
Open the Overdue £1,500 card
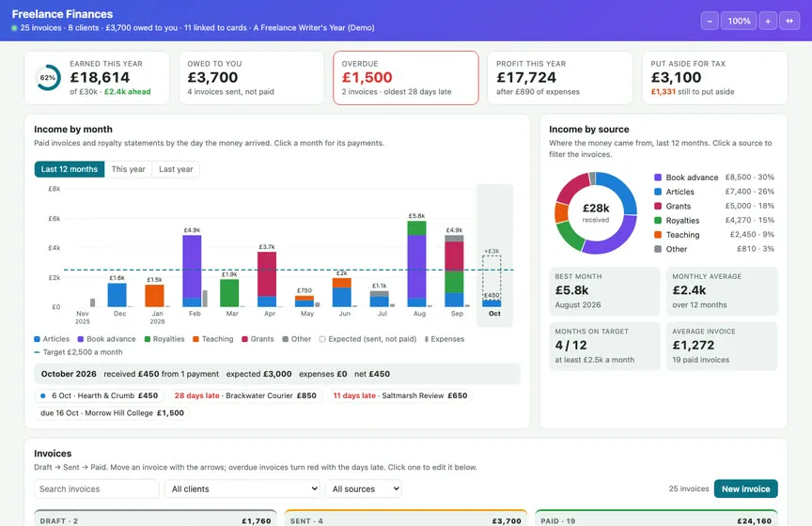click(x=405, y=78)
